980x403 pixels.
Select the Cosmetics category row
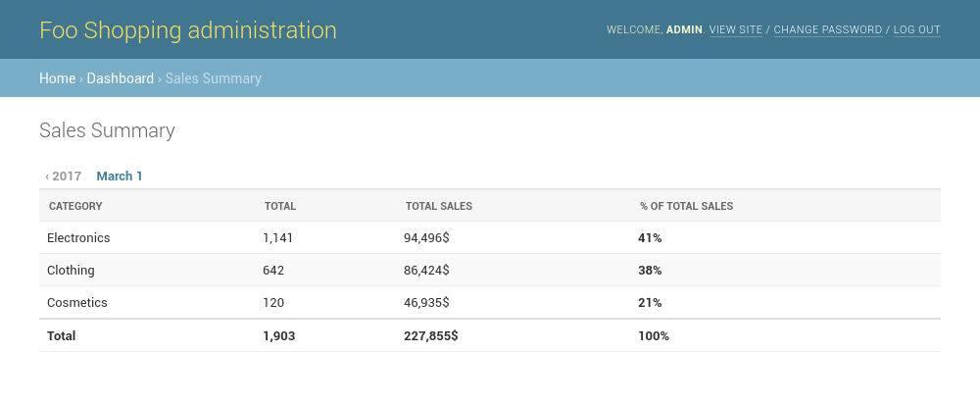76,303
